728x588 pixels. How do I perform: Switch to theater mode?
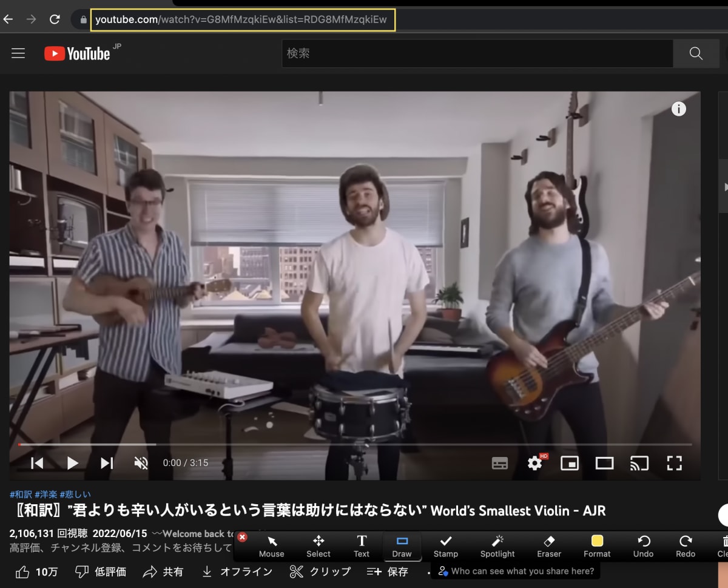604,464
